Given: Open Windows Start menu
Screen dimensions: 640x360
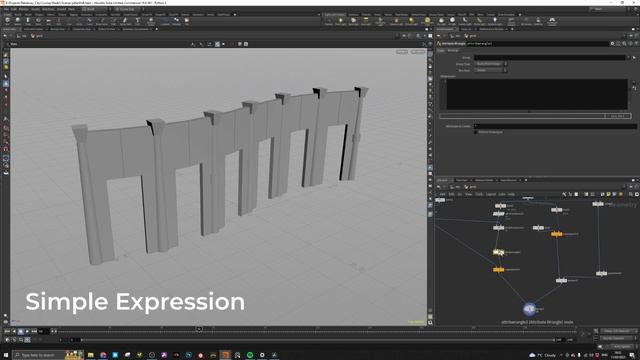Looking at the screenshot, I should click(6, 355).
